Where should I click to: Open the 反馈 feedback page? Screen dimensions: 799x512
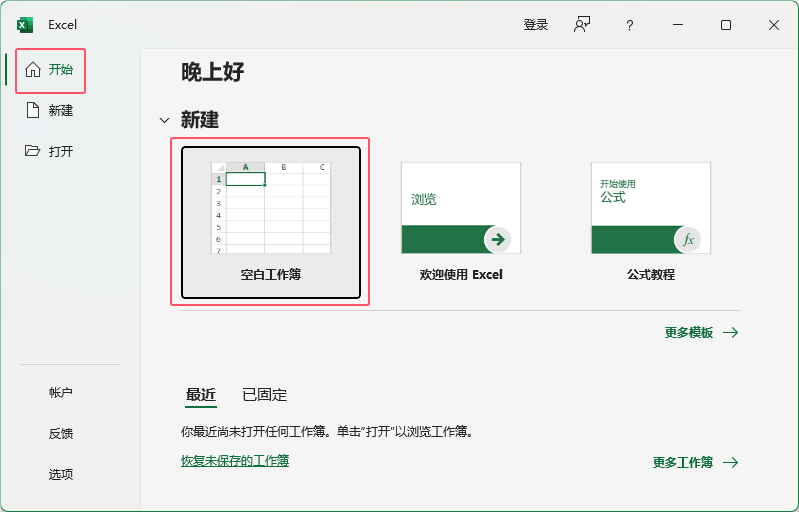(x=61, y=433)
